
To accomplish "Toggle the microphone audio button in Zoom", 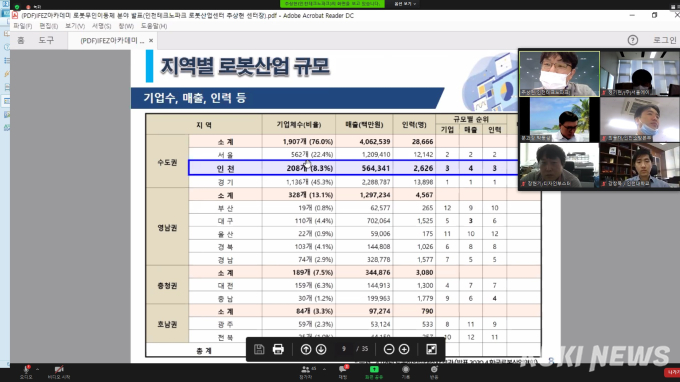I will pyautogui.click(x=26, y=372).
